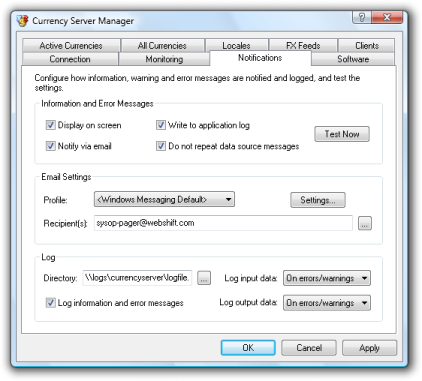Viewport: 422px width, 381px height.
Task: Click the Test Now button
Action: (x=342, y=134)
